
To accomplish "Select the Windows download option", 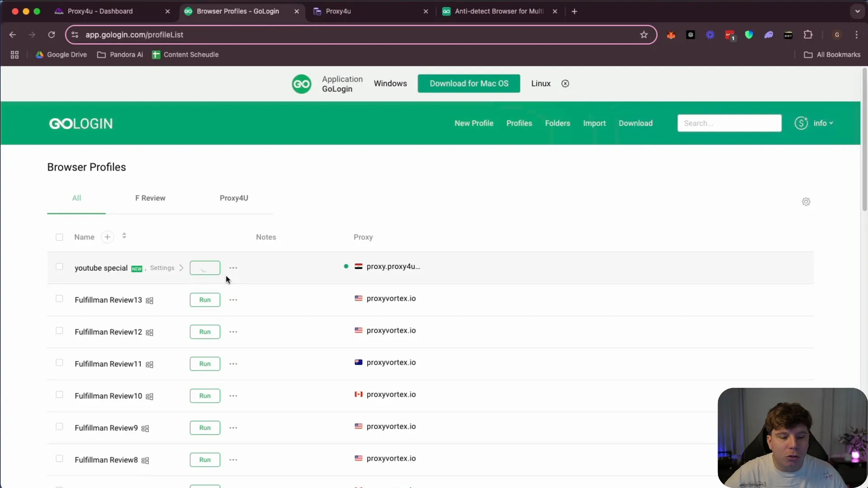I will pos(390,84).
